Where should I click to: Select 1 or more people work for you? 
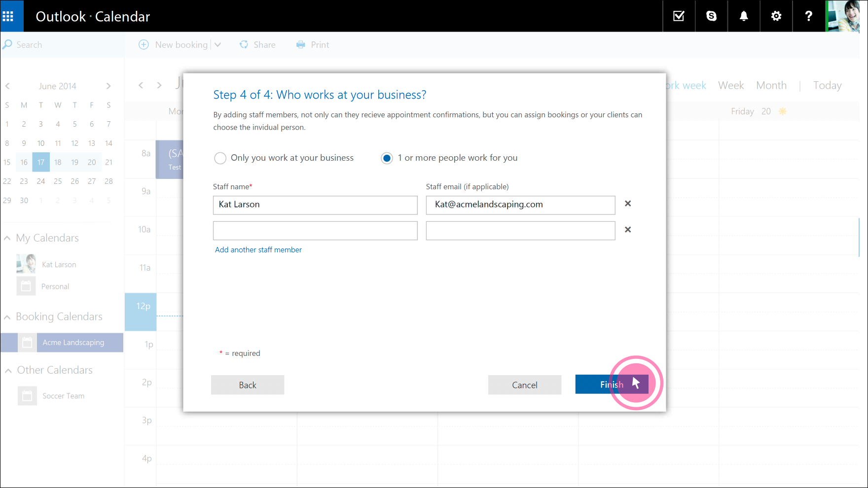(387, 158)
